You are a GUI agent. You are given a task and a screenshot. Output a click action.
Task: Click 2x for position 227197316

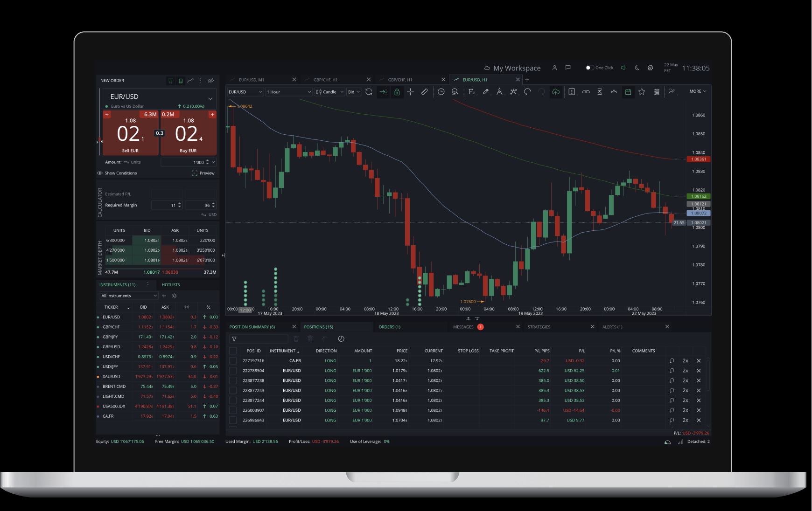(685, 361)
